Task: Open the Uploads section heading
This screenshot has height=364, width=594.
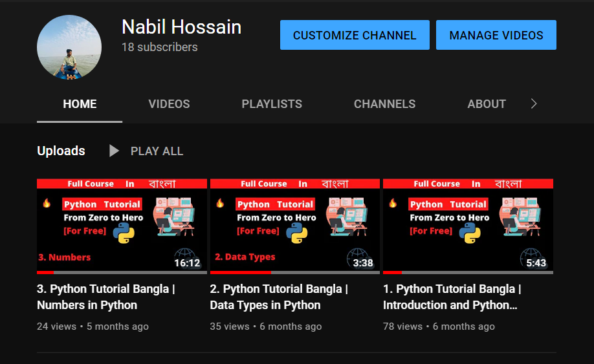Action: point(61,151)
